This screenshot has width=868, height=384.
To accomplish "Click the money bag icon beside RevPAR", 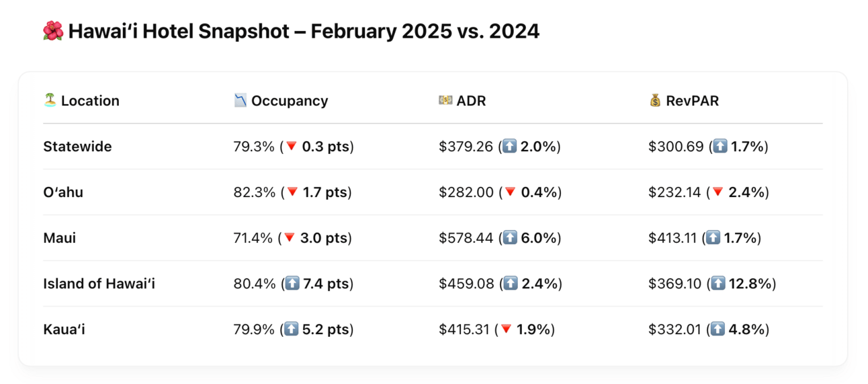I will 655,101.
